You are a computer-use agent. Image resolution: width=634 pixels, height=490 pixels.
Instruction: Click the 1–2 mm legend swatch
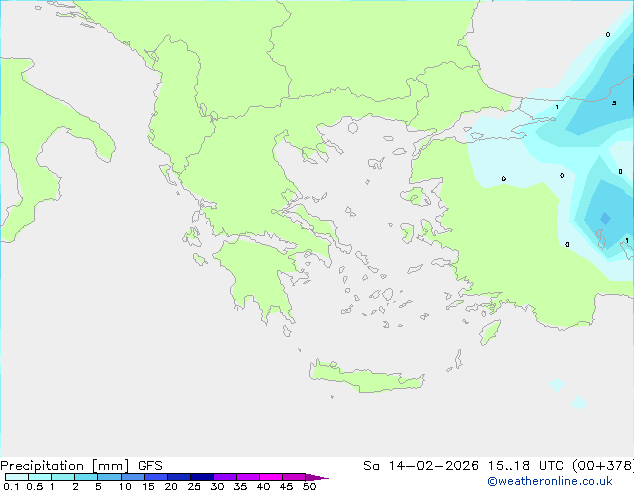point(63,477)
